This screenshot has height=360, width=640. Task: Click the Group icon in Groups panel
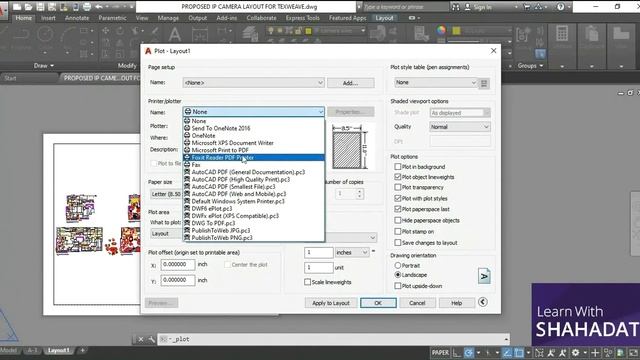pos(523,35)
